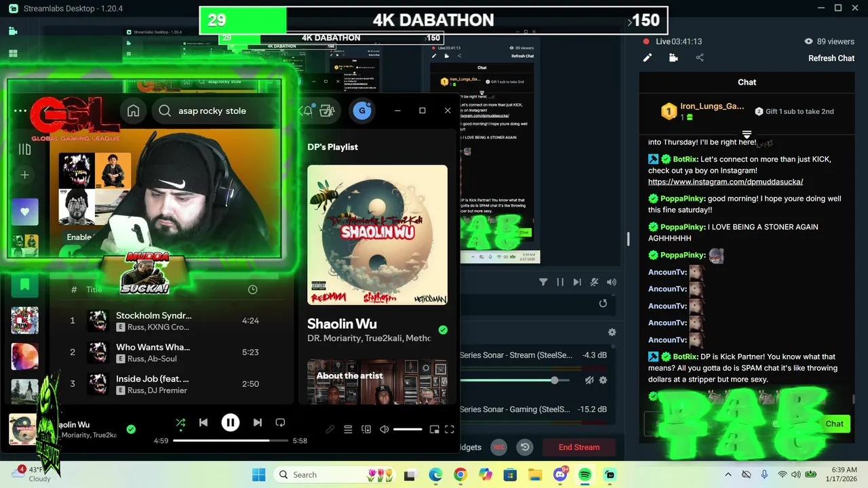Viewport: 868px width, 488px height.
Task: Click Refresh Chat
Action: 831,58
